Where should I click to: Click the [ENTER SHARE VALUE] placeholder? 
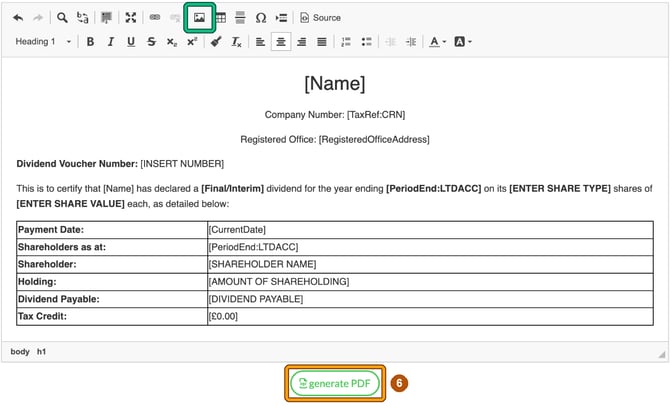point(71,204)
